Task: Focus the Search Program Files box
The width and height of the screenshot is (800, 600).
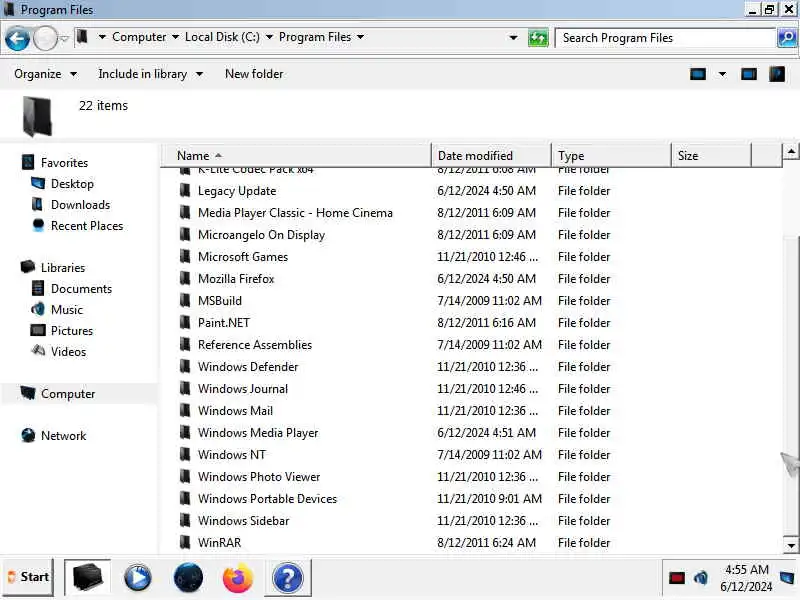Action: 665,38
